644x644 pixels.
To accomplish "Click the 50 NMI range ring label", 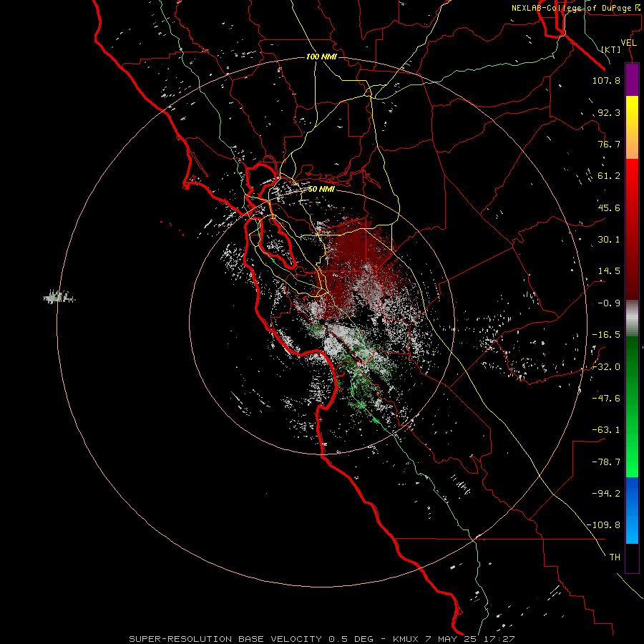I will [x=321, y=189].
